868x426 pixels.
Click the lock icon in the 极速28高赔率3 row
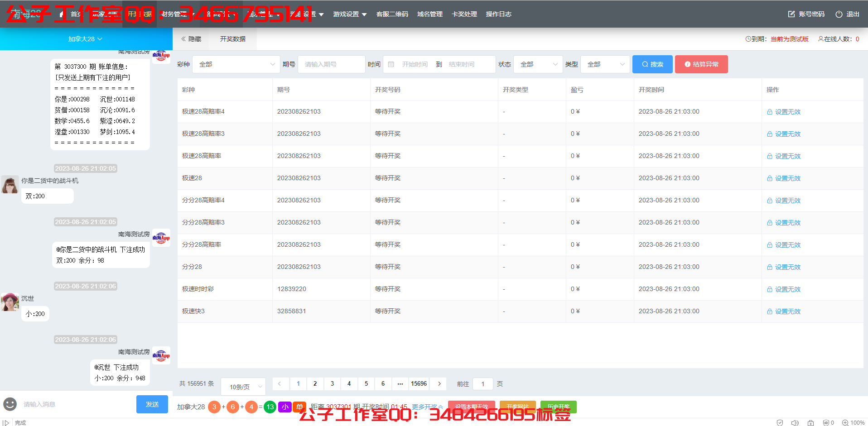click(x=770, y=134)
